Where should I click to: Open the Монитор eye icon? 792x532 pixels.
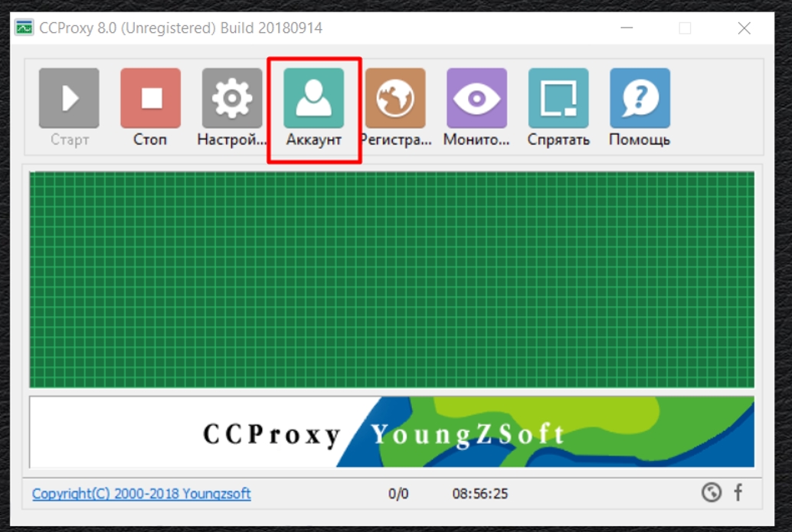coord(477,98)
